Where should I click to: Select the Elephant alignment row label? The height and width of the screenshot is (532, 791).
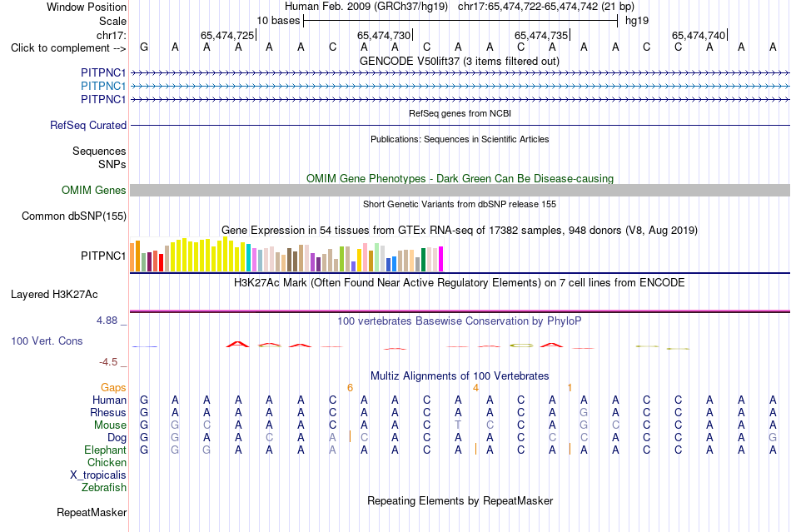106,450
